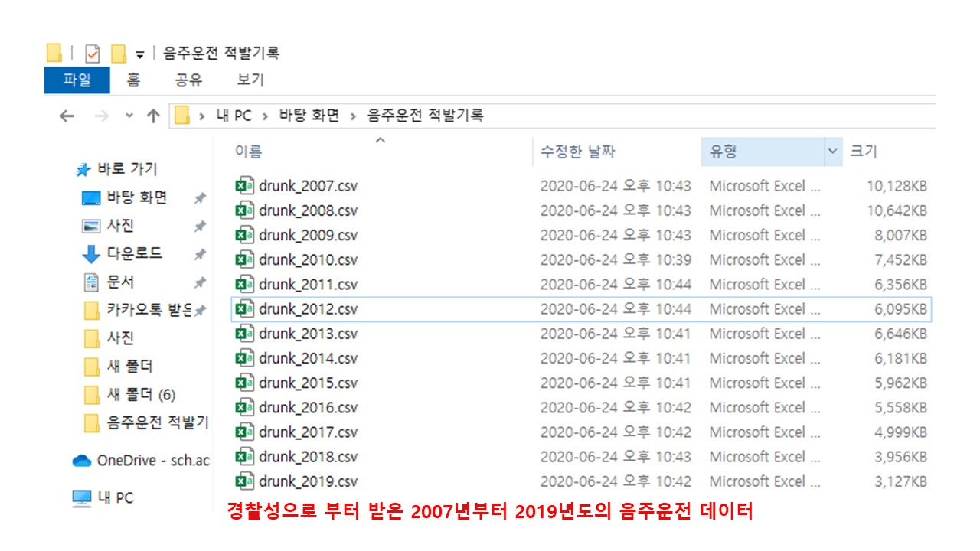The height and width of the screenshot is (551, 980).
Task: Click the Excel icon of drunk_2009.csv
Action: pos(244,234)
